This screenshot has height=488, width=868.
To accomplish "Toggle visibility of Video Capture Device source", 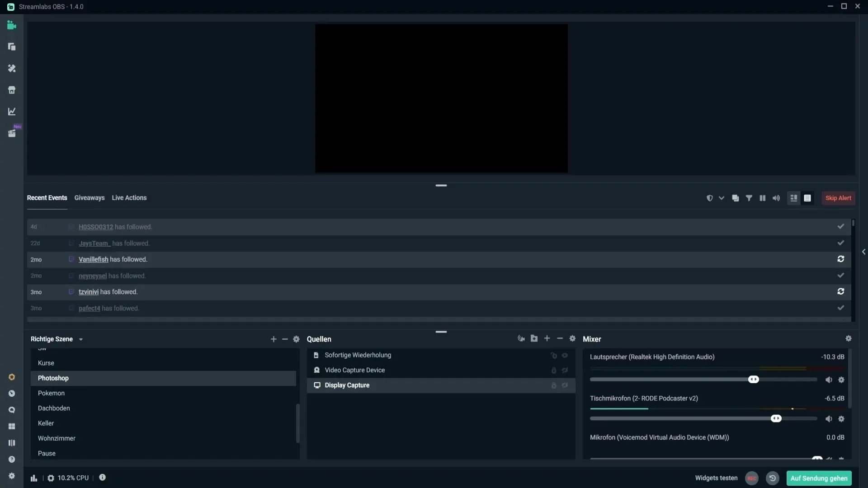I will [565, 371].
